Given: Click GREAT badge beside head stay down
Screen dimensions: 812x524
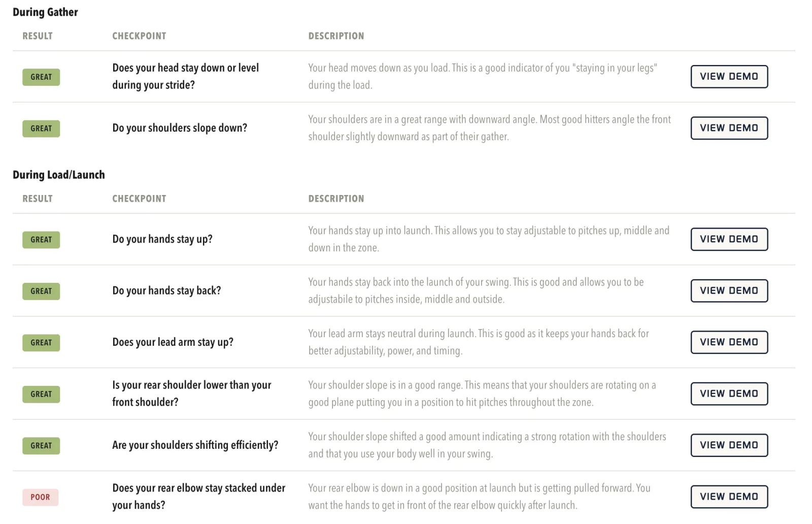Looking at the screenshot, I should tap(41, 77).
